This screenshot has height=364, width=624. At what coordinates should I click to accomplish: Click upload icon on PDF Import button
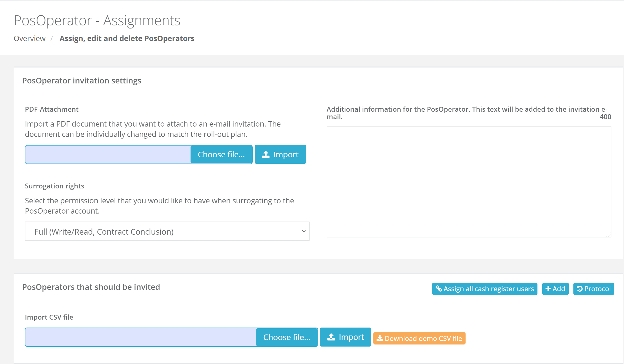(266, 154)
